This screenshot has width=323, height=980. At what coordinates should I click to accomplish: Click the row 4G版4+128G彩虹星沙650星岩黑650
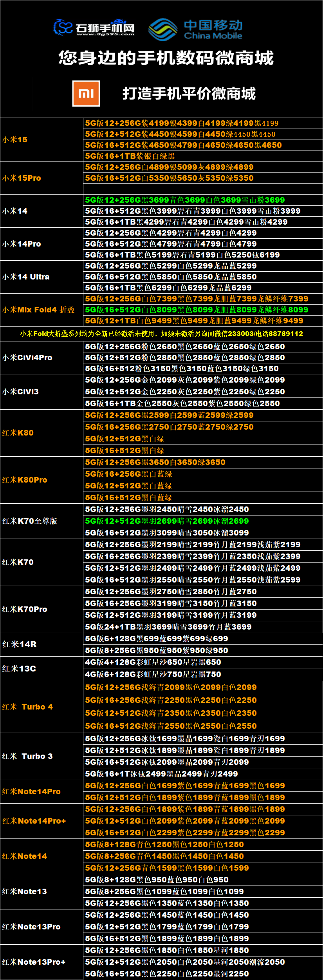click(x=203, y=662)
